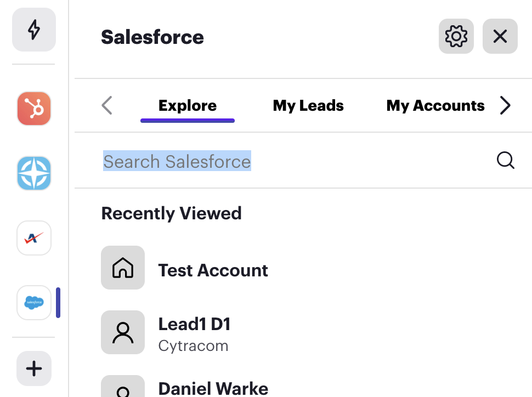
Task: Open Test Account house icon
Action: [x=123, y=268]
